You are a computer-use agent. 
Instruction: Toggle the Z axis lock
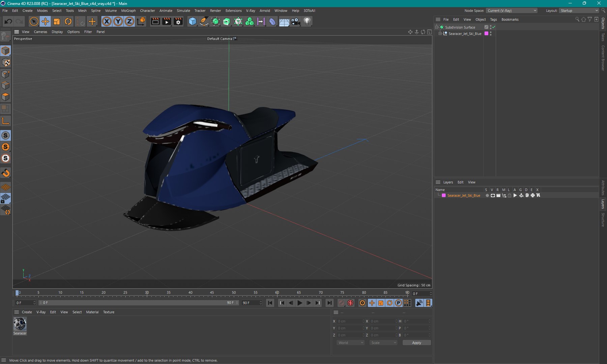tap(129, 22)
